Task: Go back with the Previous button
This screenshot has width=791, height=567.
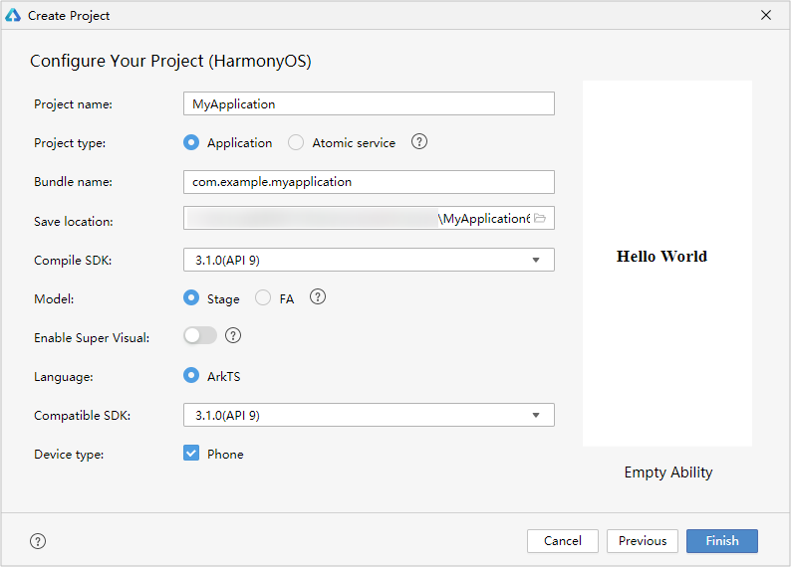Action: point(642,541)
